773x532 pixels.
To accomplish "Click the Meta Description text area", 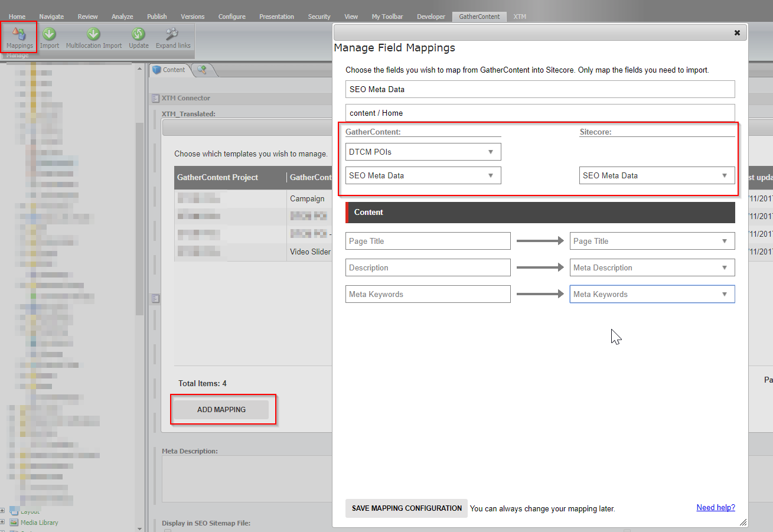I will coord(247,478).
